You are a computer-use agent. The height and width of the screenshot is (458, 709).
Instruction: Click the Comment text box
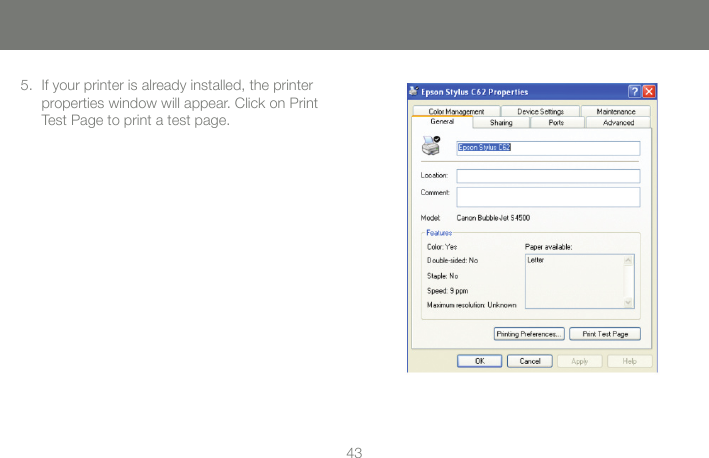click(x=548, y=197)
